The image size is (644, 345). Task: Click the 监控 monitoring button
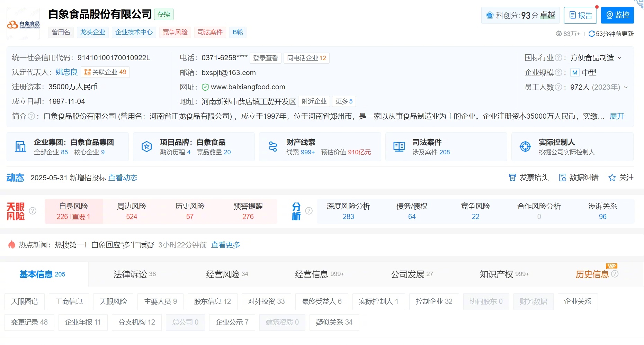(x=617, y=15)
